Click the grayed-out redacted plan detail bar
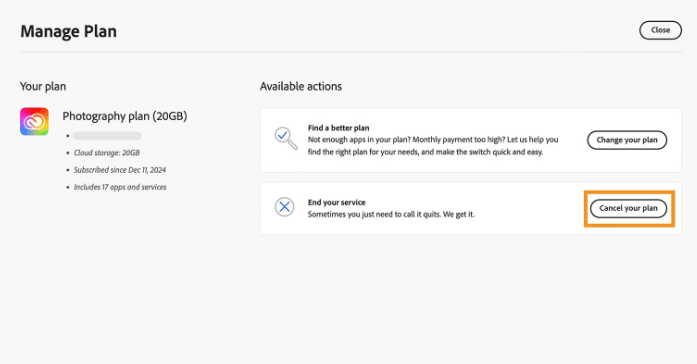 [107, 136]
